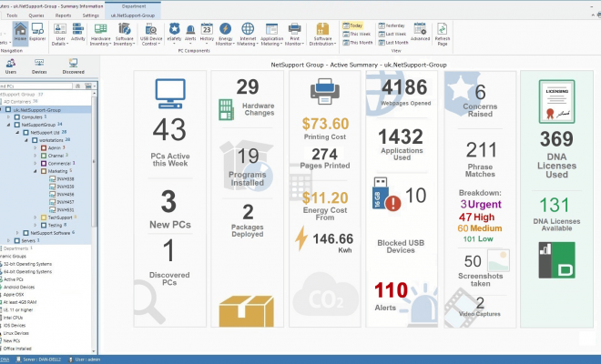
Task: Click the screenshots picture icon
Action: [498, 260]
